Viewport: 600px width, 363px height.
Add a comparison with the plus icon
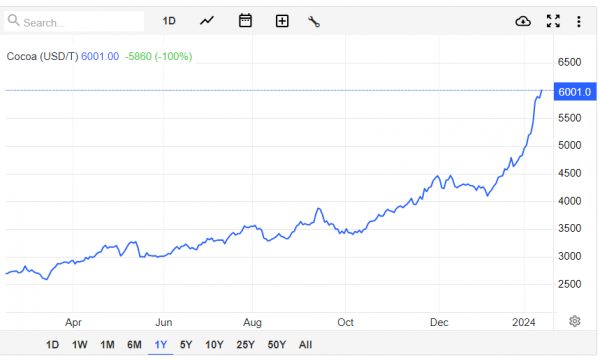coord(282,21)
